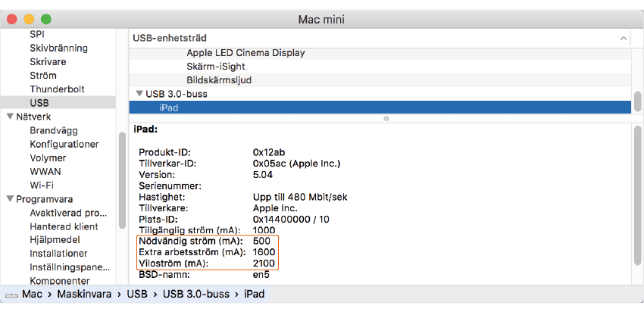Screen dimensions: 644x312
Task: Collapse the Nätverk section triangle
Action: point(10,117)
